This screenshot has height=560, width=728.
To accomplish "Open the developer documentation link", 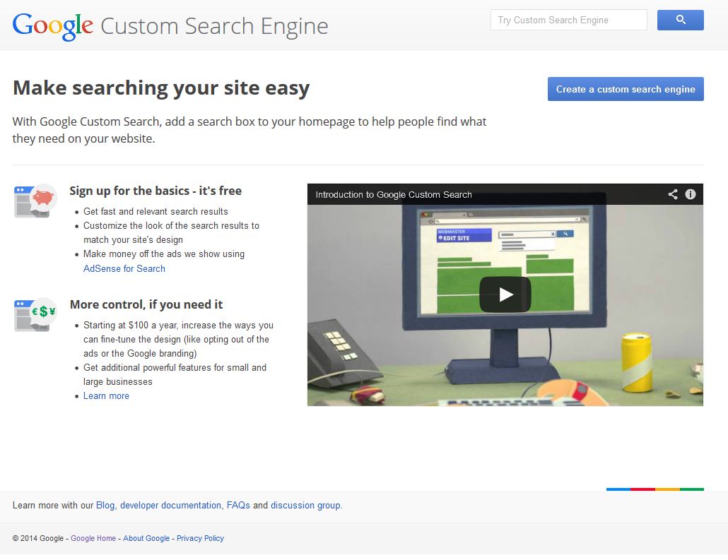I will (170, 505).
